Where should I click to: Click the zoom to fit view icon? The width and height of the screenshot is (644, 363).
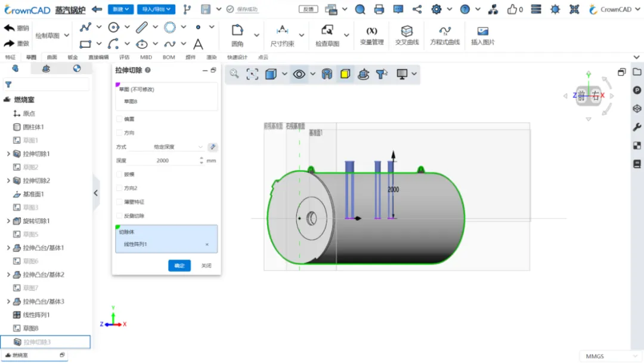(252, 74)
